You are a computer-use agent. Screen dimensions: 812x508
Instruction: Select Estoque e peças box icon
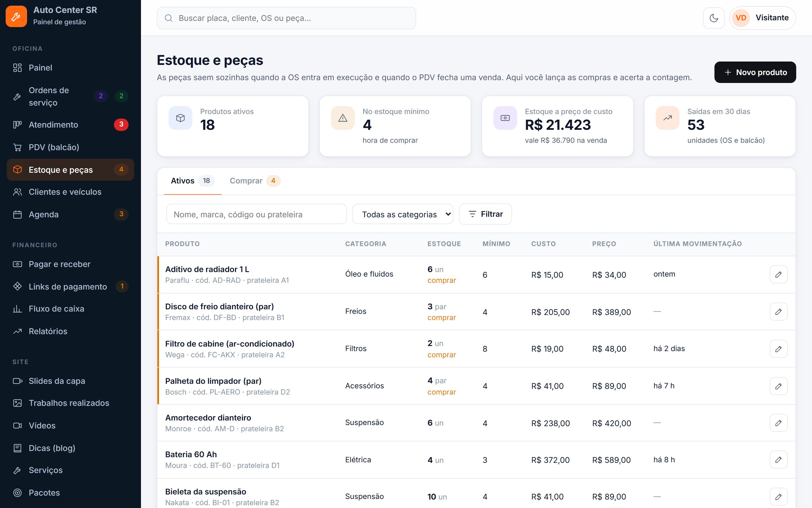[17, 170]
